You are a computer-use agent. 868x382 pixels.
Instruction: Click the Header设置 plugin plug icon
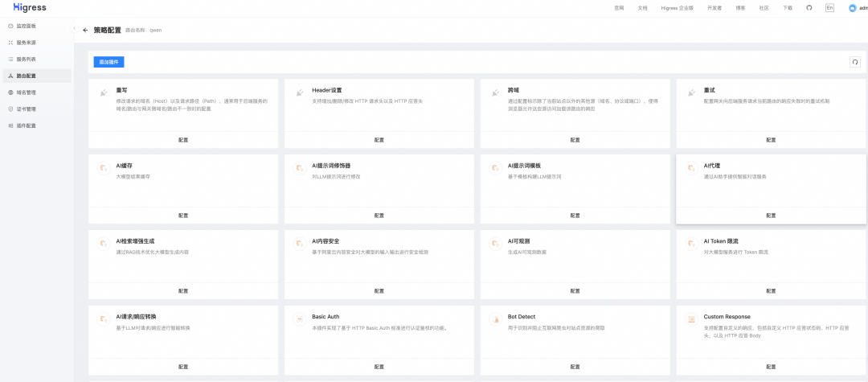pos(299,93)
